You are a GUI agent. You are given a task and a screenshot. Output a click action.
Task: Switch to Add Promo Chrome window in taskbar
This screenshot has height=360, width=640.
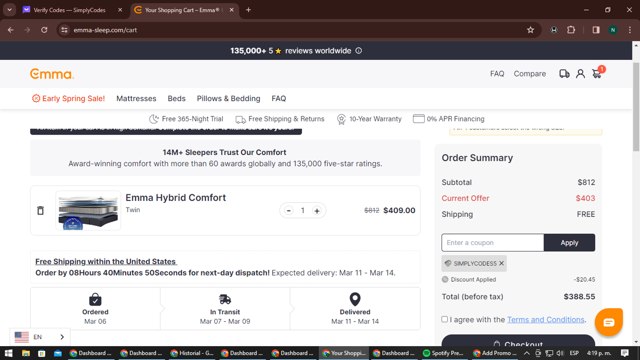(x=494, y=353)
